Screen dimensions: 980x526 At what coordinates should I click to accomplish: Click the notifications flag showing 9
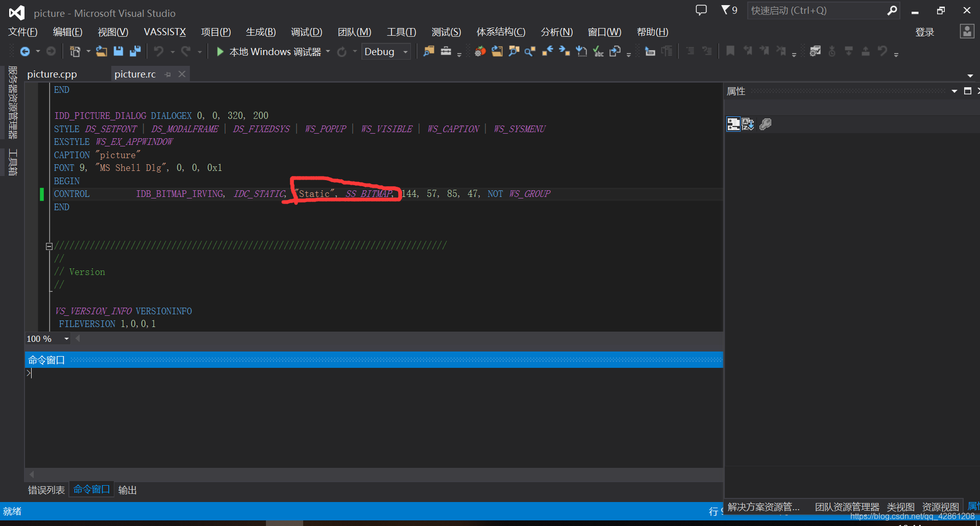point(729,10)
